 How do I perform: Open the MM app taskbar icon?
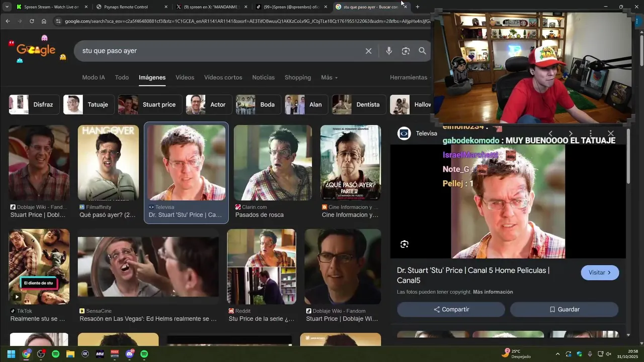(100, 354)
